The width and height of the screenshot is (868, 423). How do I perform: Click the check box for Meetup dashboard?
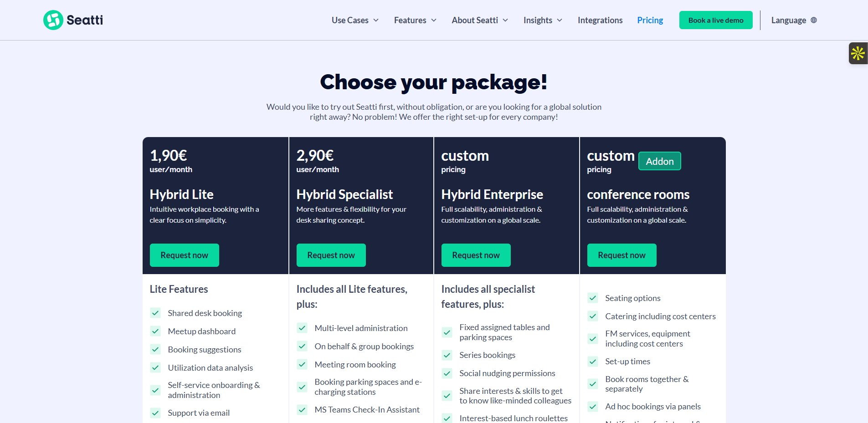(x=155, y=331)
